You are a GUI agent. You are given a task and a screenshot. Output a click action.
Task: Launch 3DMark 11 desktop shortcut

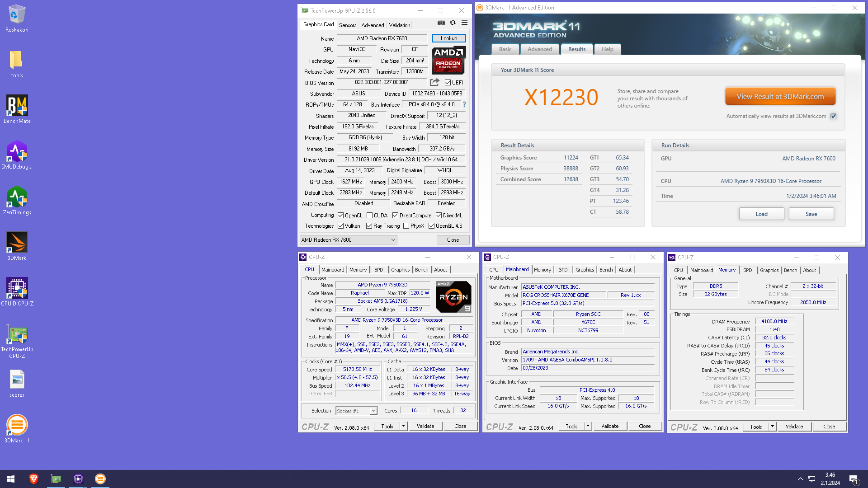17,428
